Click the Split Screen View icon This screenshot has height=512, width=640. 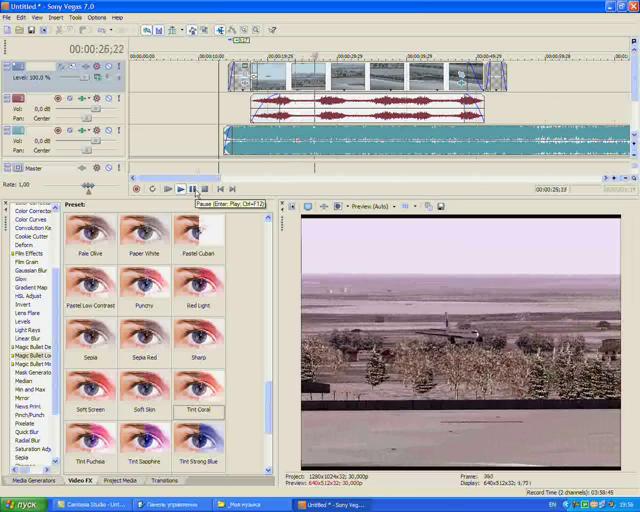point(338,207)
